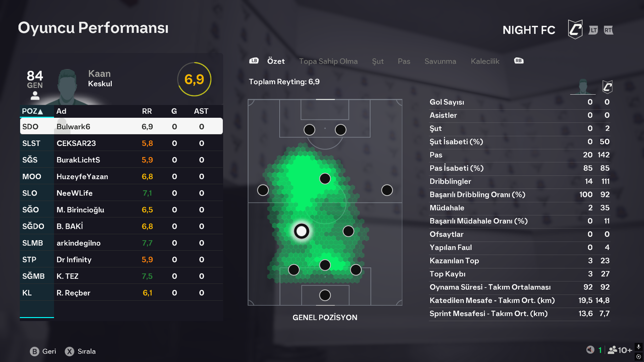Switch to Topa Sahip Olma tab
This screenshot has height=362, width=644.
(328, 61)
